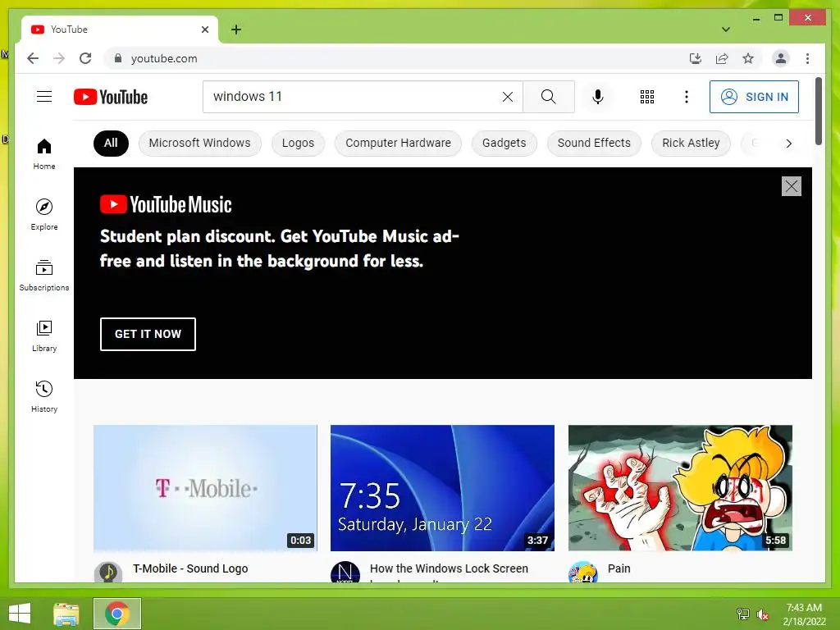Open the YouTube apps grid

pos(646,97)
